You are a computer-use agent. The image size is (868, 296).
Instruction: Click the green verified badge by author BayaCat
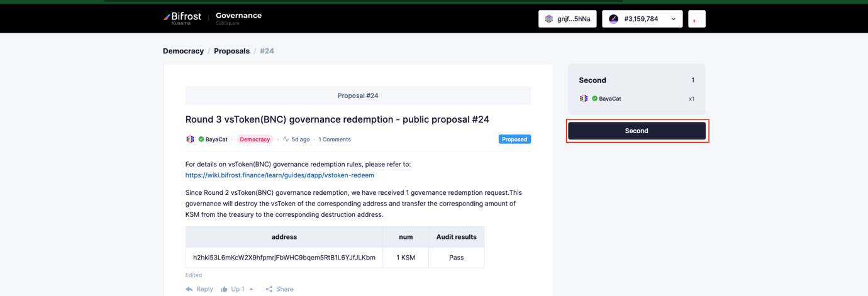coord(201,140)
